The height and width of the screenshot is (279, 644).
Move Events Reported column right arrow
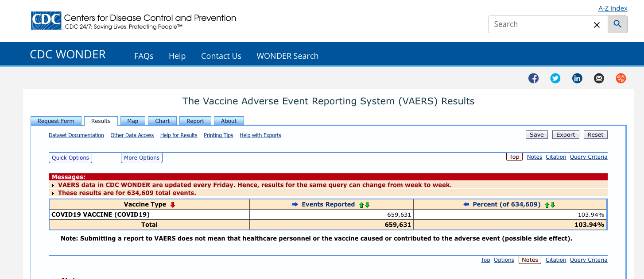coord(295,204)
